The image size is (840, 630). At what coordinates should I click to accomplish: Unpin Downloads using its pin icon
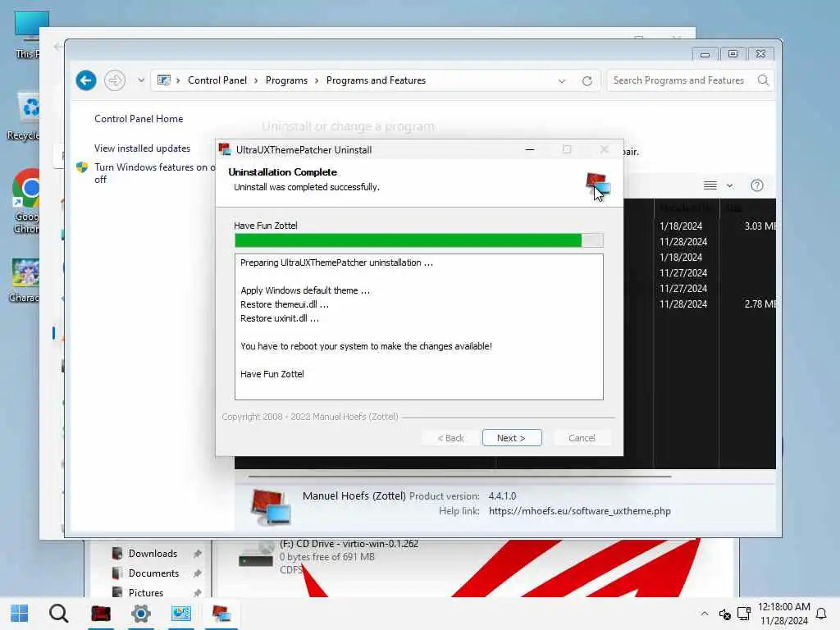click(197, 554)
